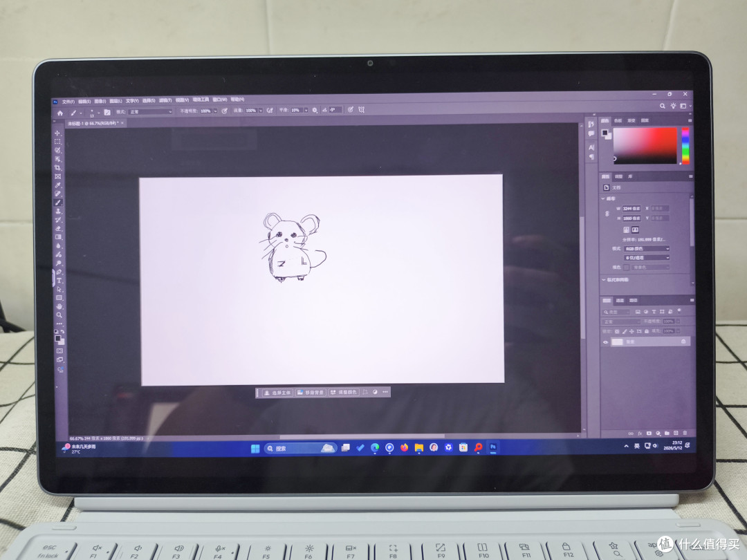Select the Frame tool

pyautogui.click(x=57, y=177)
